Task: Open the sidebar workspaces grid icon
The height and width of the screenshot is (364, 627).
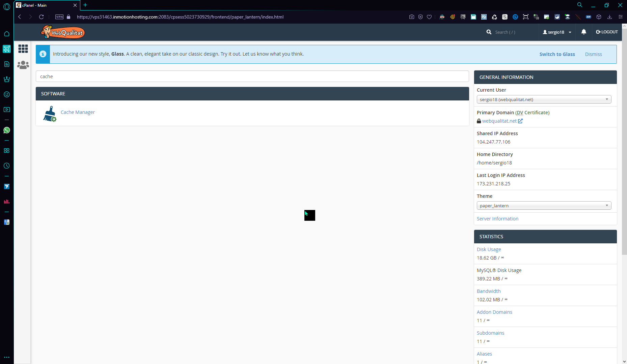Action: click(7, 151)
